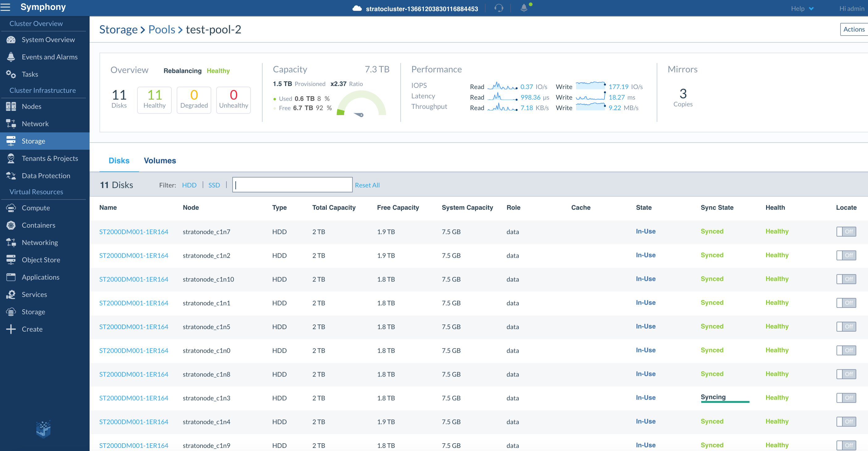Click the support headset icon
Image resolution: width=868 pixels, height=451 pixels.
[499, 8]
